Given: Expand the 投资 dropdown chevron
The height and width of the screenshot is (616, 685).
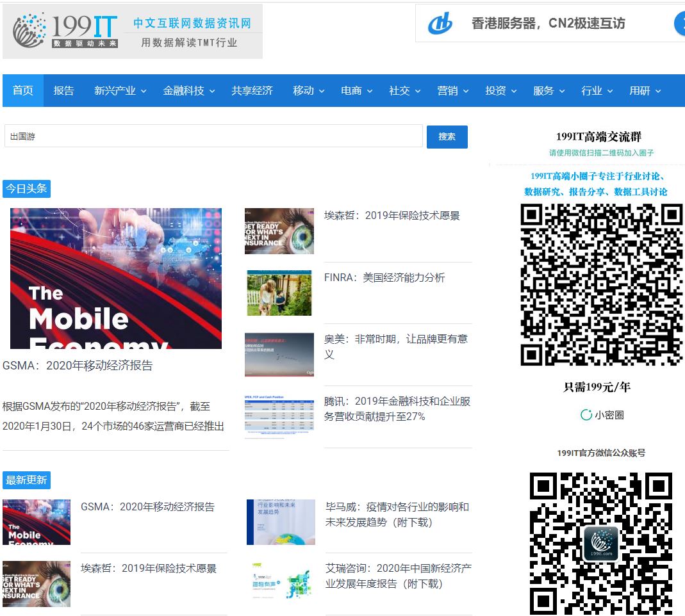Looking at the screenshot, I should (x=514, y=91).
